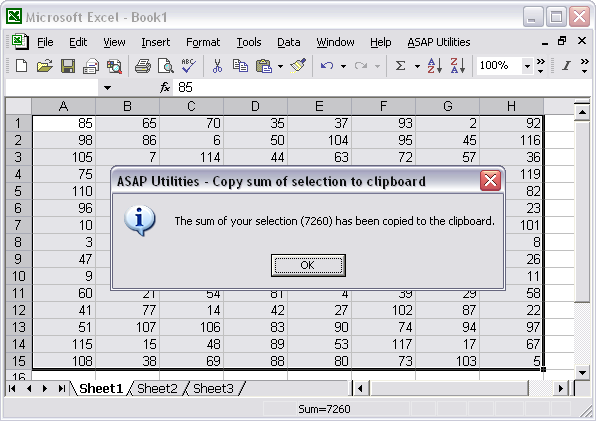Click the Sum=7260 status bar entry

[x=324, y=409]
